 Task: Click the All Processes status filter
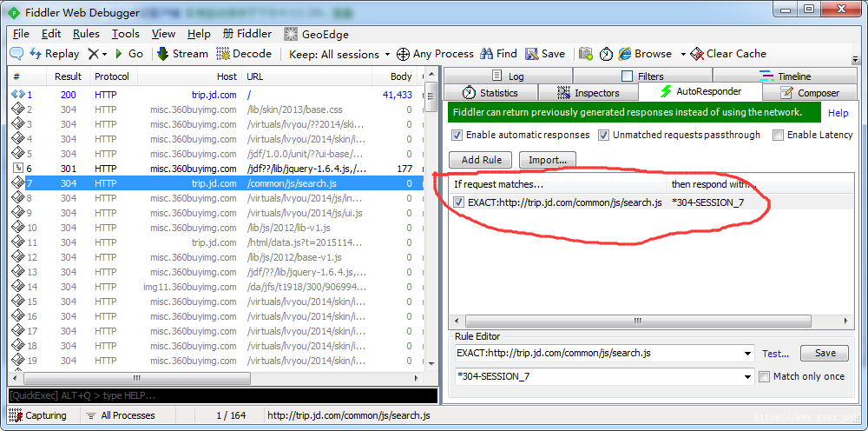tap(121, 415)
